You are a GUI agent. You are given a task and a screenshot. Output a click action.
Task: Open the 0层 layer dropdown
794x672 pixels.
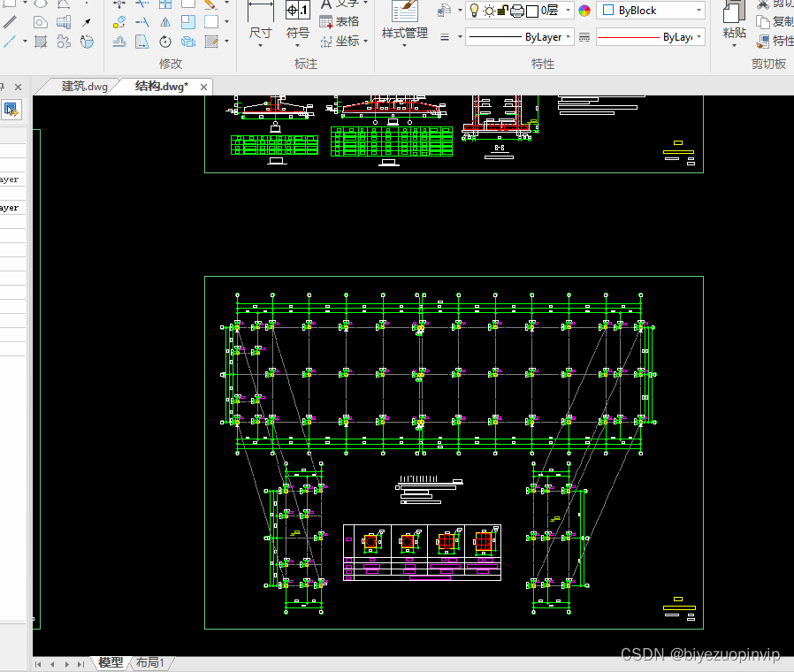[x=569, y=10]
